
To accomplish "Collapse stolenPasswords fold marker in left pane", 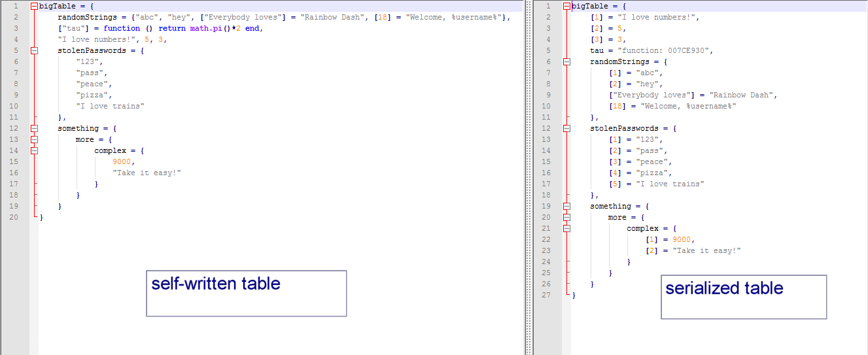I will tap(34, 50).
